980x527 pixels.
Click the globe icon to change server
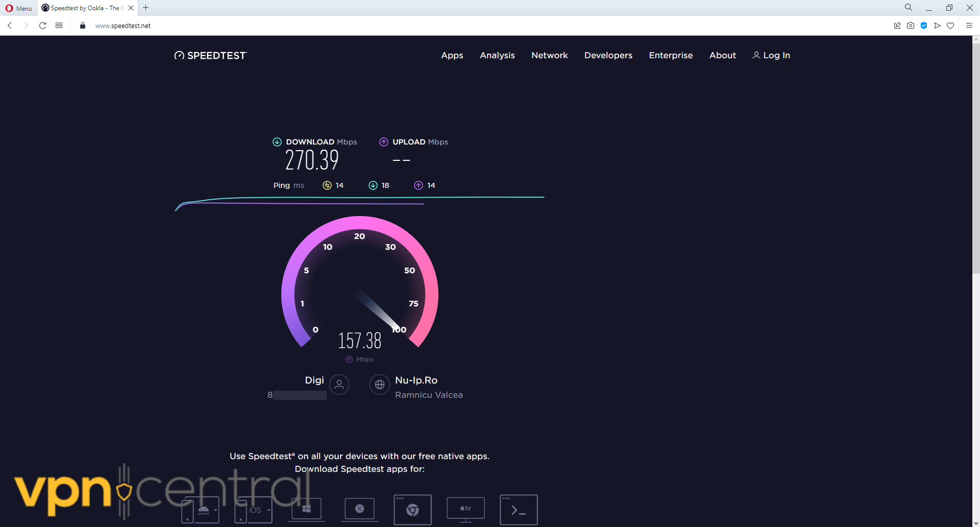tap(380, 385)
